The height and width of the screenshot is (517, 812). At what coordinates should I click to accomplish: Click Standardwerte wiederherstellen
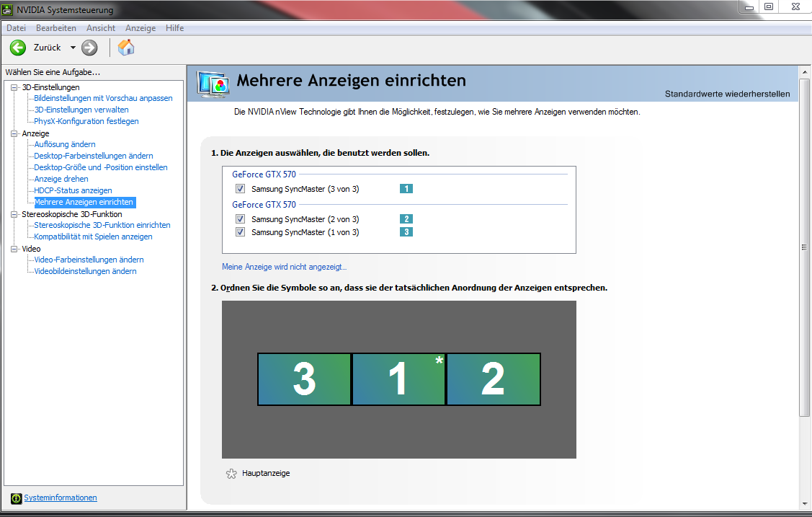728,94
